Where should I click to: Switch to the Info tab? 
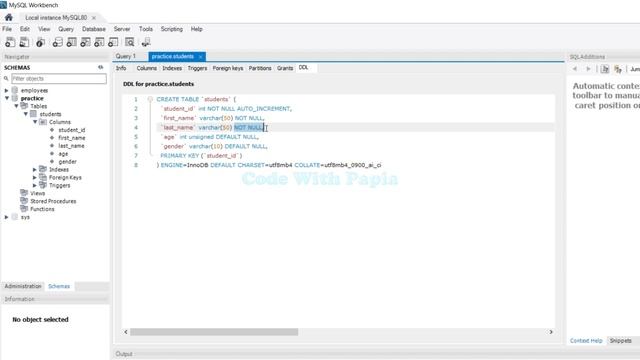pos(121,68)
